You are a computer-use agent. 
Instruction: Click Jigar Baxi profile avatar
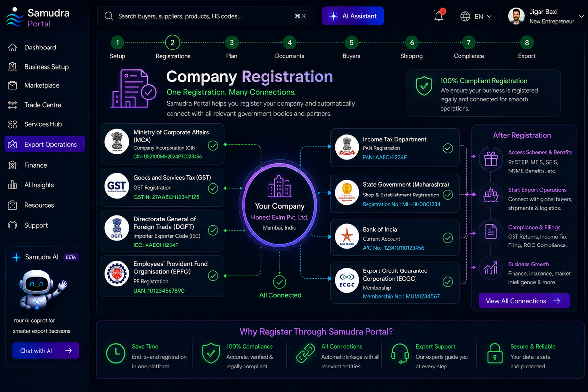(x=516, y=16)
